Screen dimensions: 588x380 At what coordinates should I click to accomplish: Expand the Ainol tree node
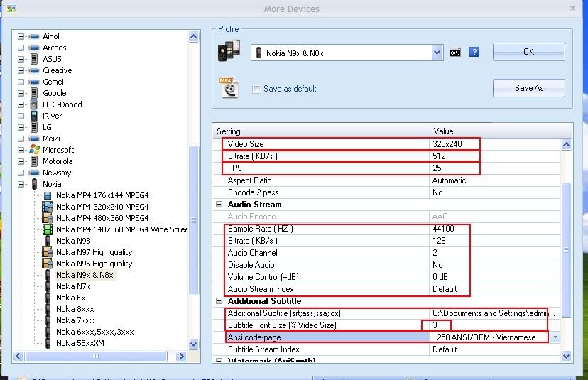[21, 36]
